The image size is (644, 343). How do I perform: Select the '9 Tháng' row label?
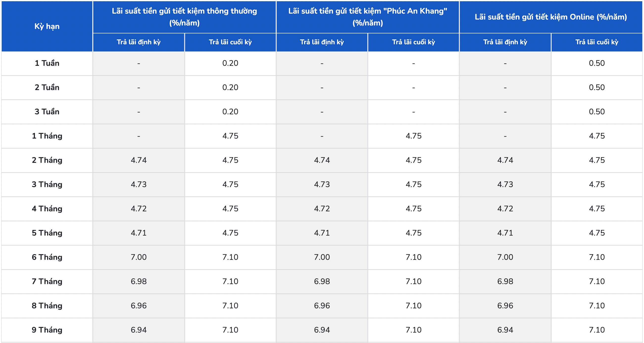click(x=47, y=330)
